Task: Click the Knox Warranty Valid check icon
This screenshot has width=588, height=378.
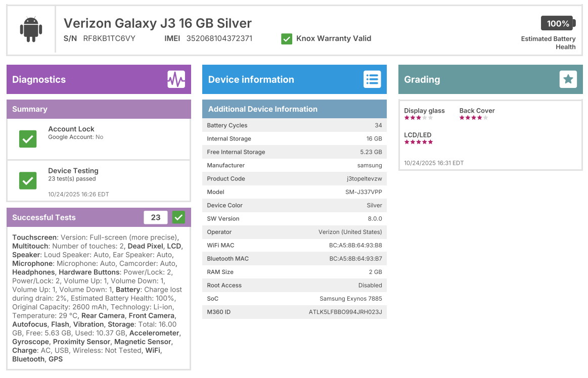Action: coord(287,38)
